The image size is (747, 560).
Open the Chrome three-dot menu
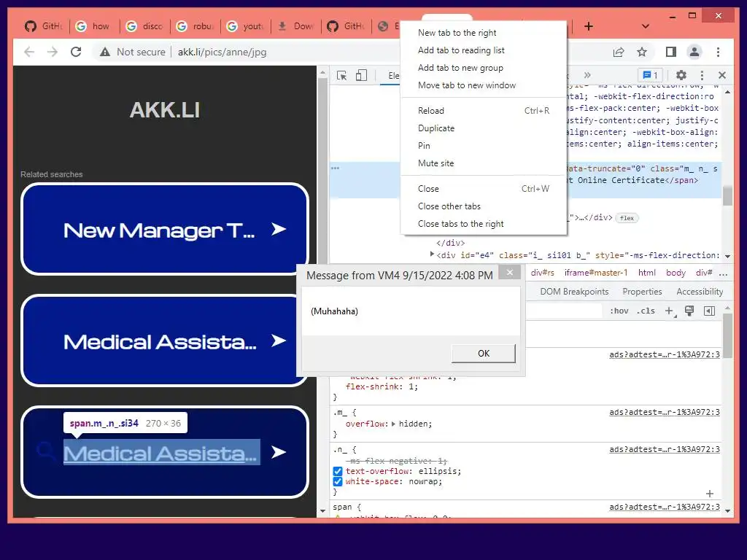point(718,52)
